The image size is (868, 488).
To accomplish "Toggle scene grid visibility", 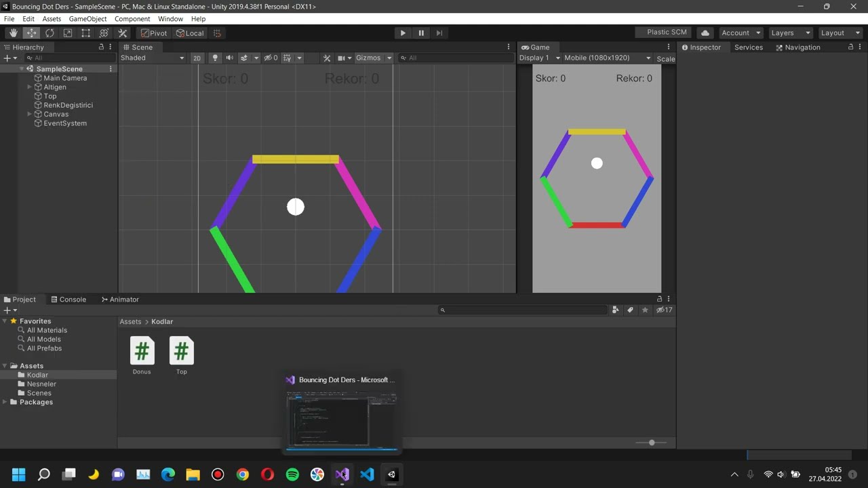I will 288,58.
